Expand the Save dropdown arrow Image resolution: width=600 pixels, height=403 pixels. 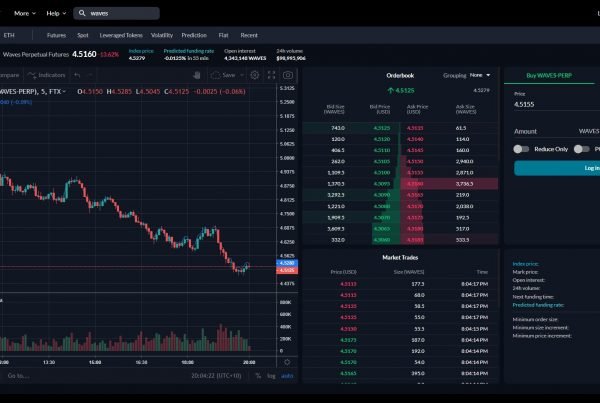(x=242, y=75)
